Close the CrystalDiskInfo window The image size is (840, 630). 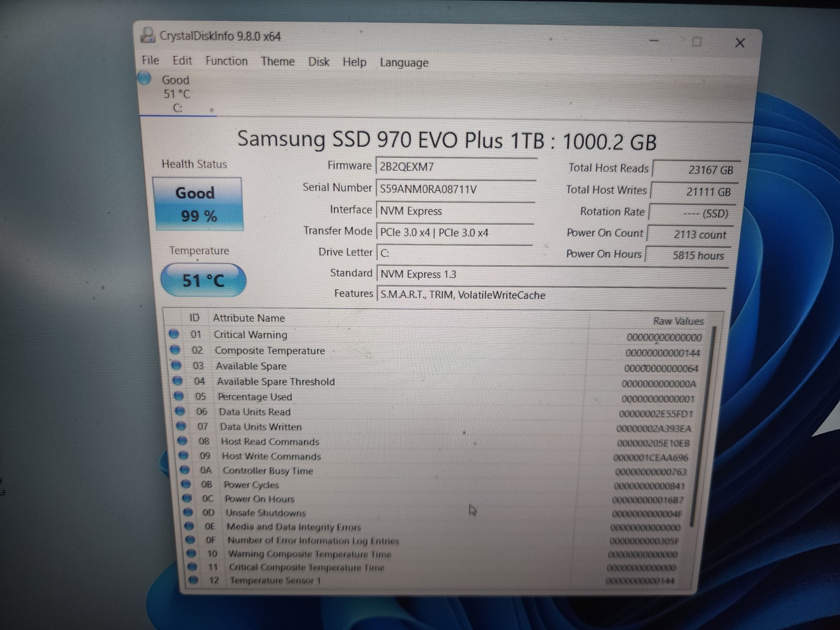(740, 43)
